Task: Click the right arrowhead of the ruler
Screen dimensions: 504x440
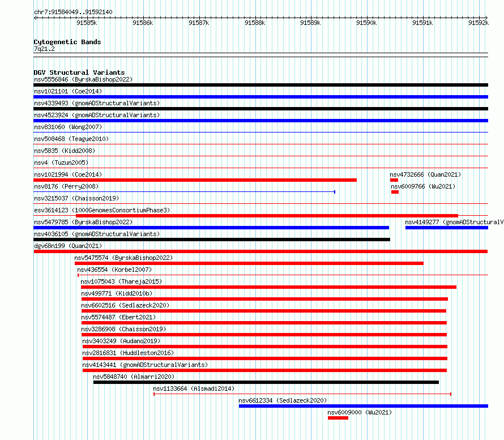Action: click(x=486, y=18)
